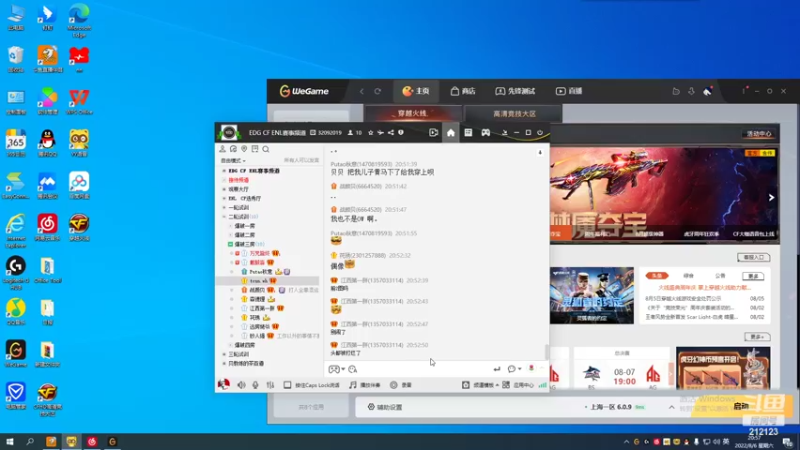Open the bookmark icon above channel tree
This screenshot has height=450, width=800.
tap(255, 149)
